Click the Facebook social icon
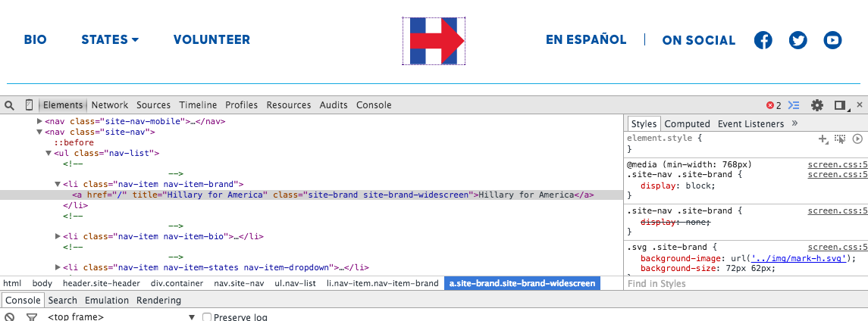868x321 pixels. (x=763, y=40)
